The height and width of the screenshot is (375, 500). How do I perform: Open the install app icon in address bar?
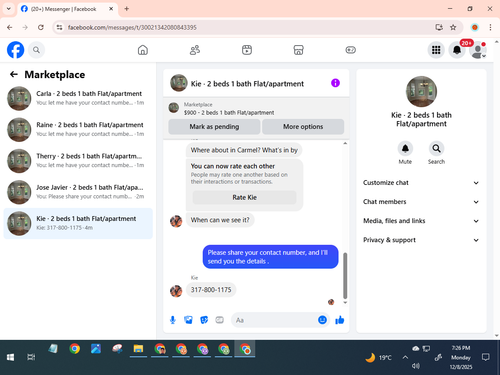click(439, 27)
